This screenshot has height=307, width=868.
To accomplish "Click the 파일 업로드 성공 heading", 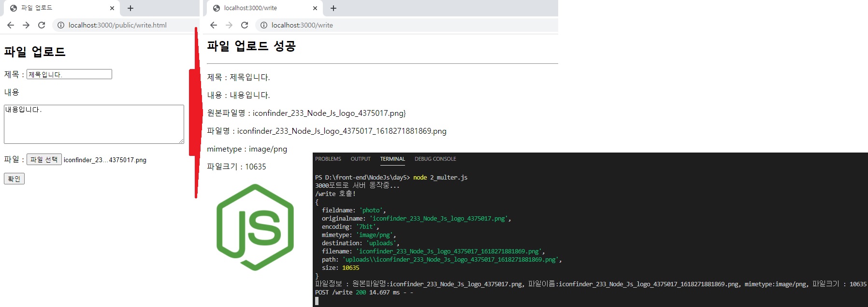I will [251, 46].
